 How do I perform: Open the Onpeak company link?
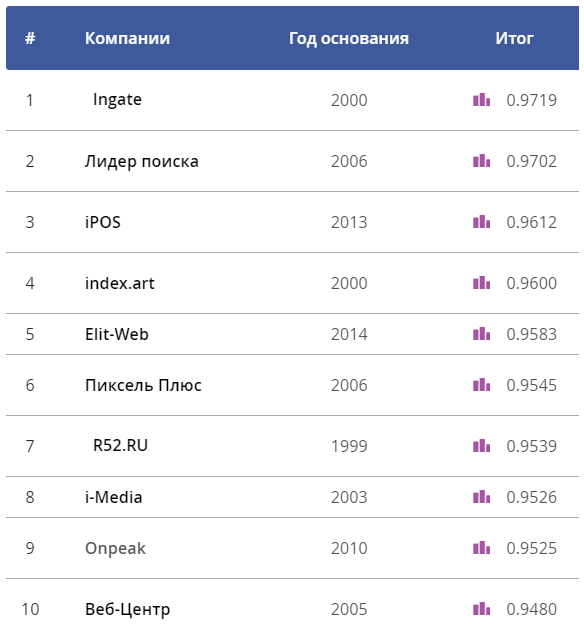pyautogui.click(x=115, y=549)
